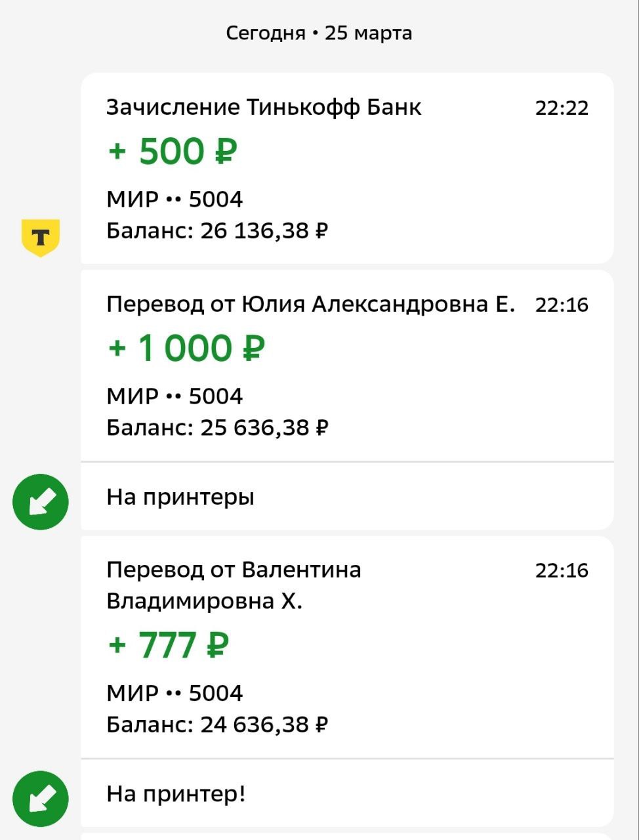Tap the date header Сегодня 25 марта
639x840 pixels.
(319, 33)
